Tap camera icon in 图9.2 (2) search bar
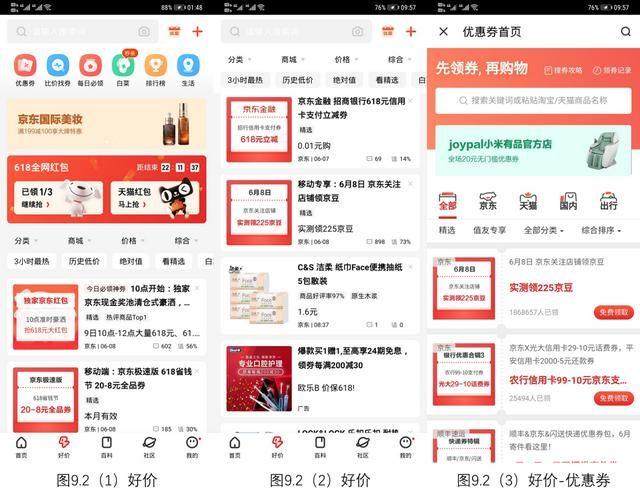The image size is (640, 498). click(x=358, y=31)
